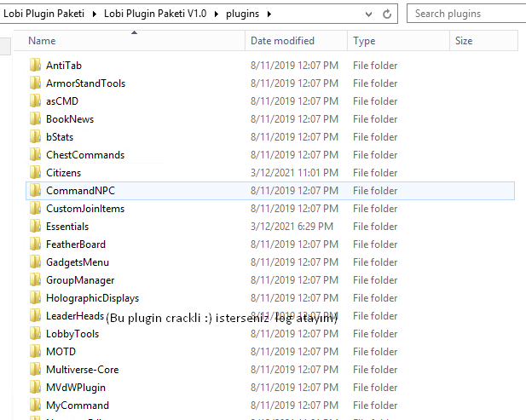Click the CommandNPC folder icon
526x420 pixels.
pos(35,190)
